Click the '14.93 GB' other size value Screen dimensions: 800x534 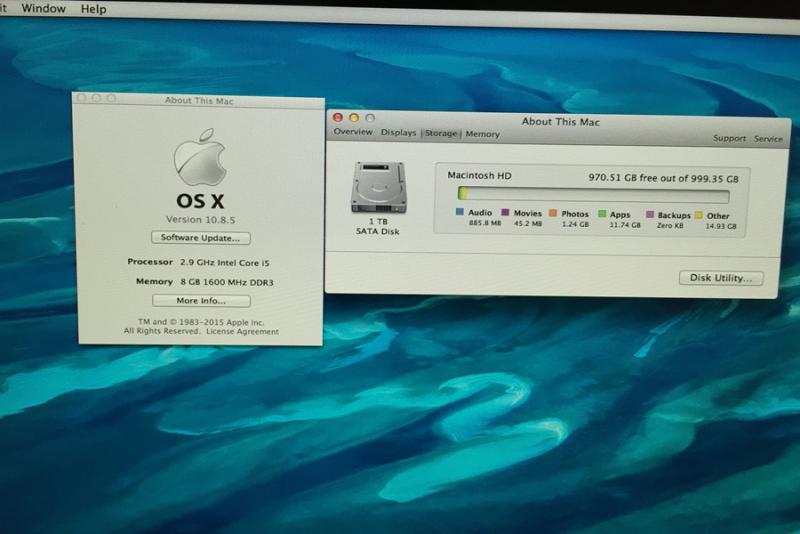click(x=721, y=226)
